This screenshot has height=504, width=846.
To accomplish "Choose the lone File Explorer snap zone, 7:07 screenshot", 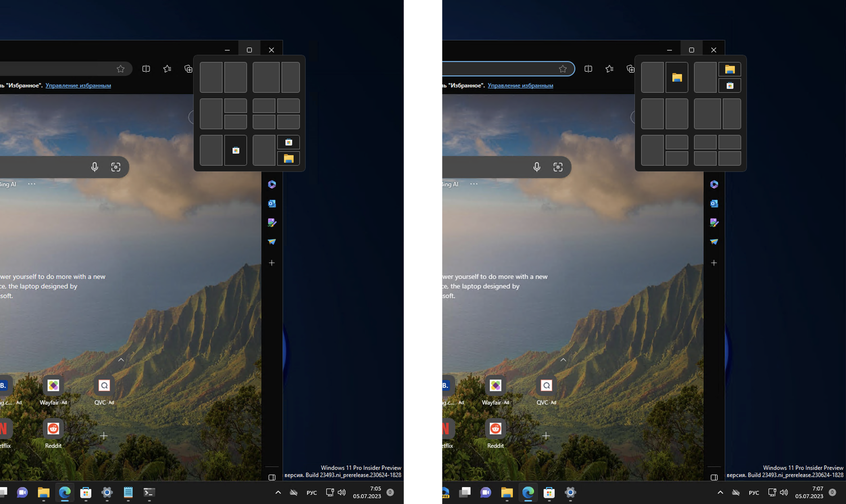I will click(677, 77).
